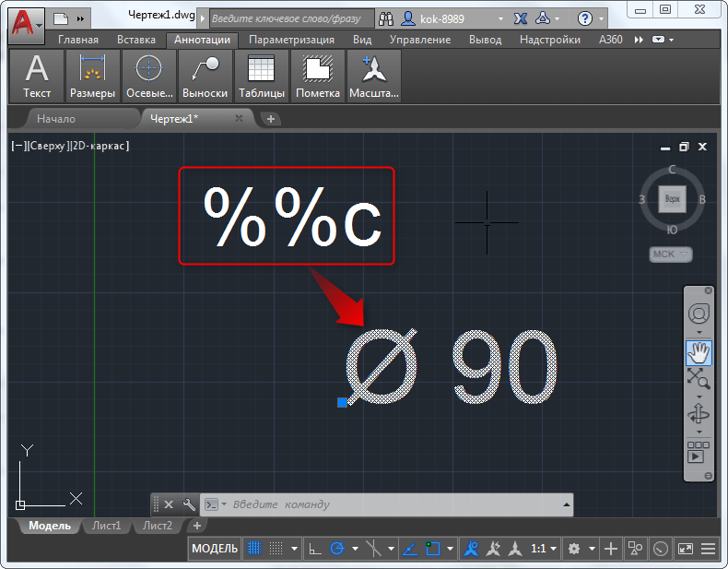Toggle ortho mode in status bar
This screenshot has height=569, width=728.
click(x=315, y=549)
